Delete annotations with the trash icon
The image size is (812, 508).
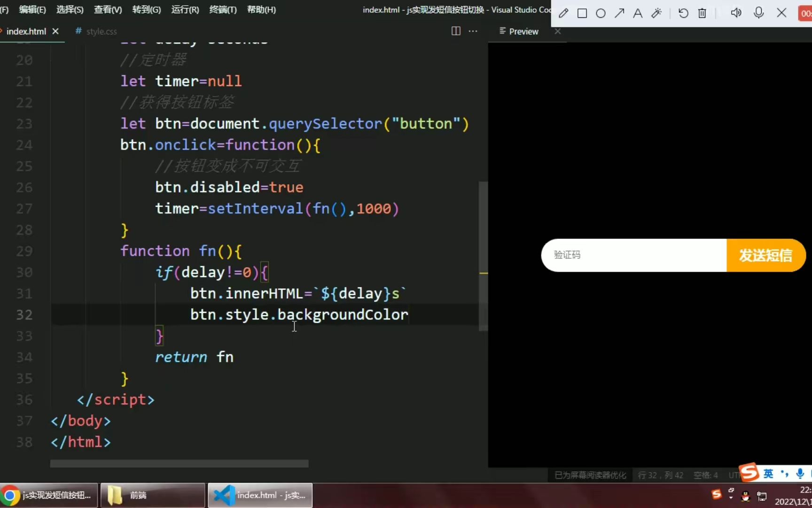pos(702,13)
